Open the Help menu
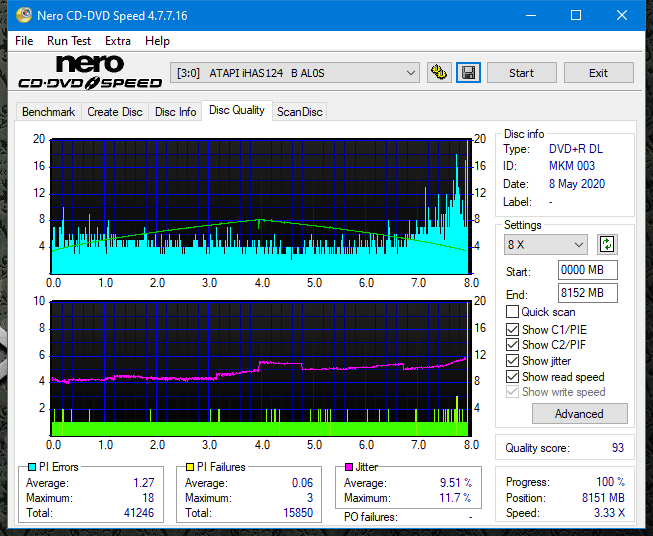653x536 pixels. tap(157, 41)
